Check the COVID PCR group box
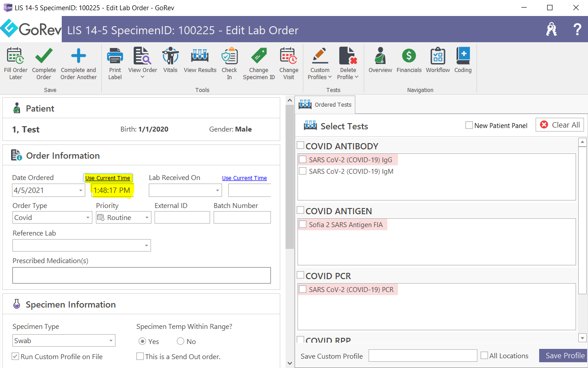The image size is (588, 368). point(300,275)
